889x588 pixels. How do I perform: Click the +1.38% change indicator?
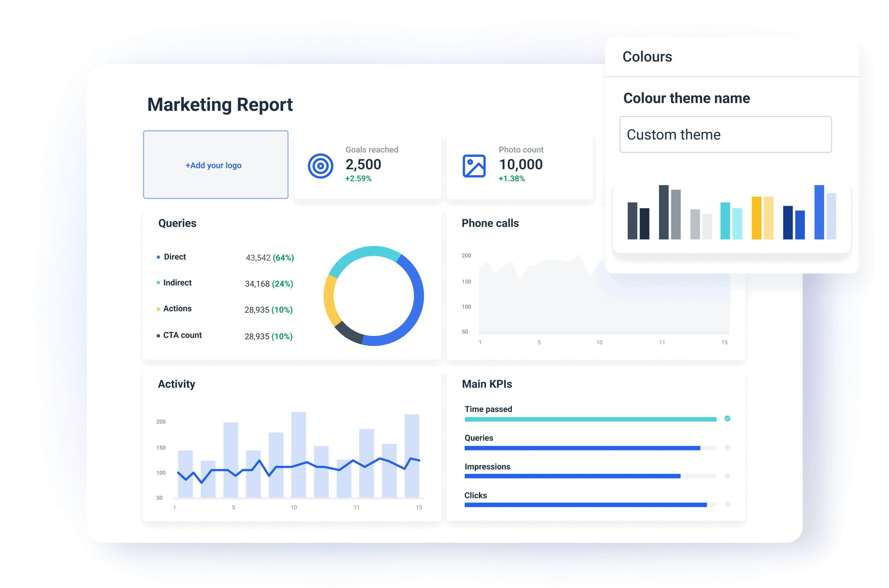512,179
